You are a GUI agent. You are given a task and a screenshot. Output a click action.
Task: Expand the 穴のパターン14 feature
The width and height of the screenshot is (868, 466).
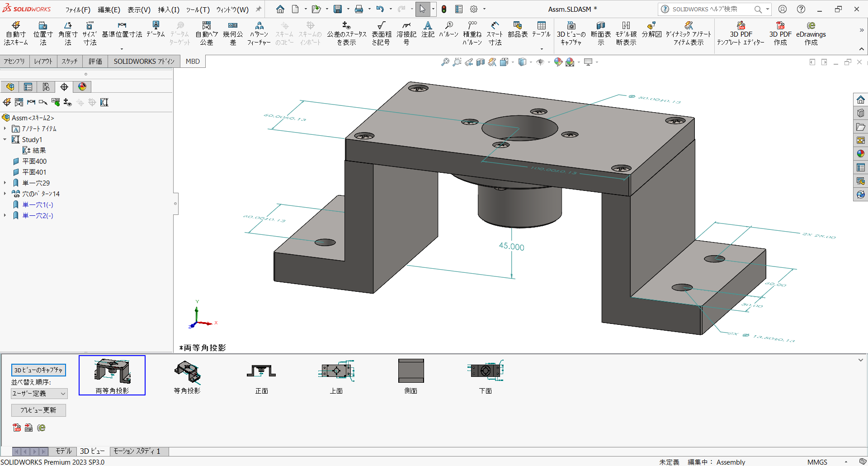(5, 194)
